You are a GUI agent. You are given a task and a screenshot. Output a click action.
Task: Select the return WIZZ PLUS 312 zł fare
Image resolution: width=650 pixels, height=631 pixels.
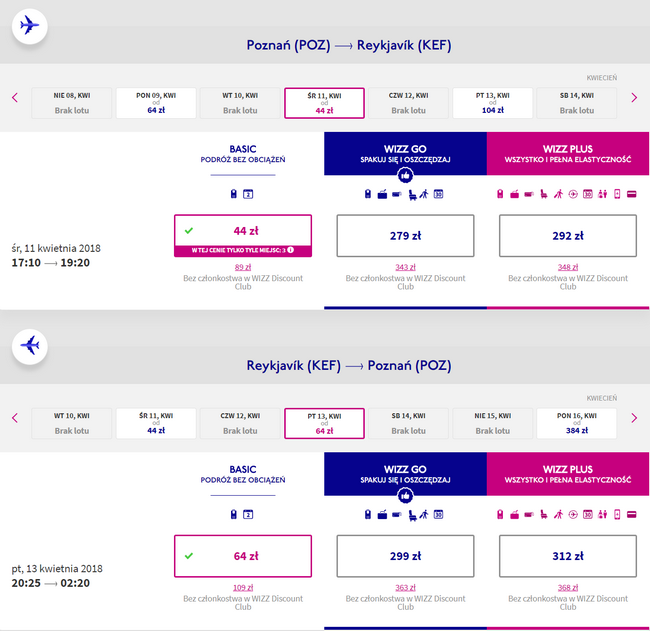coord(568,556)
